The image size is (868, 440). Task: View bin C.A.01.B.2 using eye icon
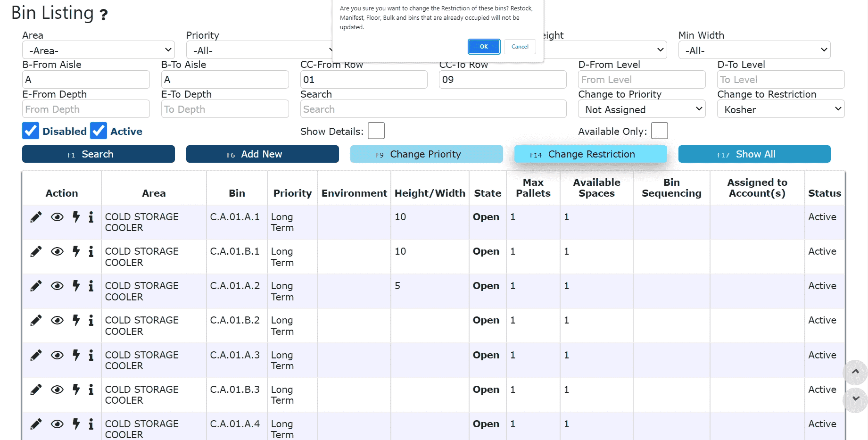click(x=57, y=320)
